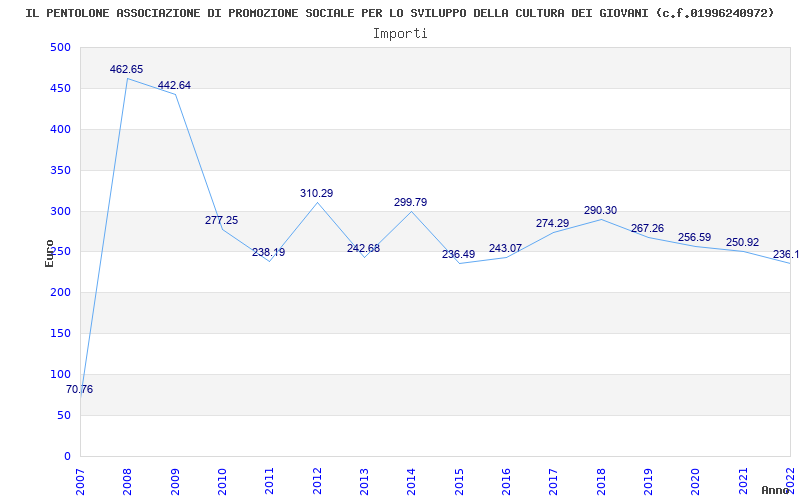Image resolution: width=800 pixels, height=500 pixels.
Task: Select the 2013 x-axis year label
Action: [364, 481]
